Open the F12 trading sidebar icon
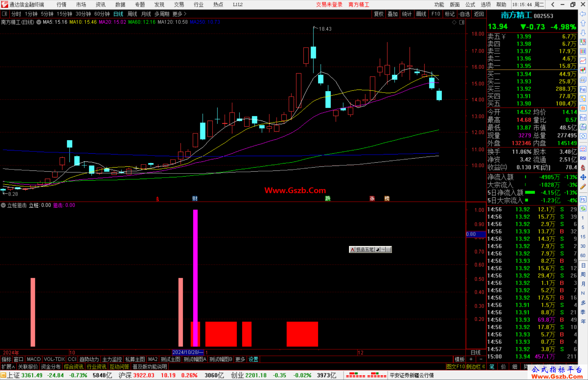The height and width of the screenshot is (380, 588). pyautogui.click(x=583, y=118)
